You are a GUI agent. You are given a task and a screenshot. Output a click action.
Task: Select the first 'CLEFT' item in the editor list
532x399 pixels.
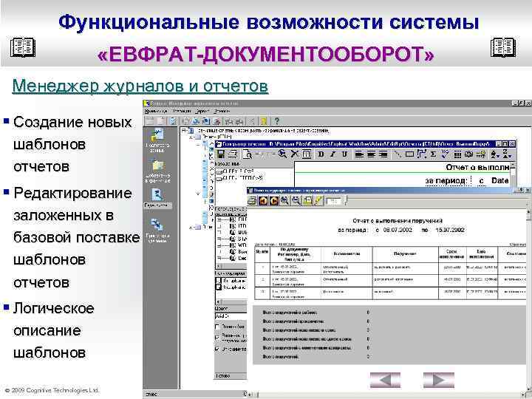click(x=235, y=171)
